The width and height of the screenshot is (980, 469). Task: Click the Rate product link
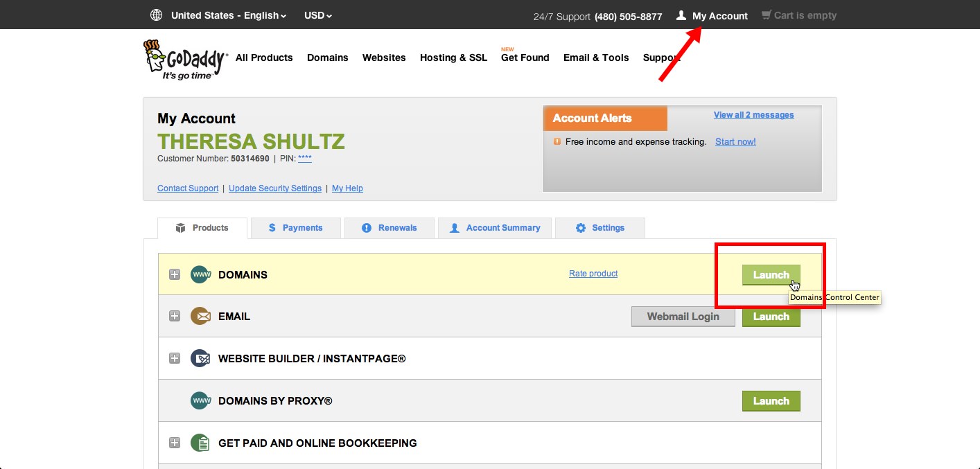point(593,274)
